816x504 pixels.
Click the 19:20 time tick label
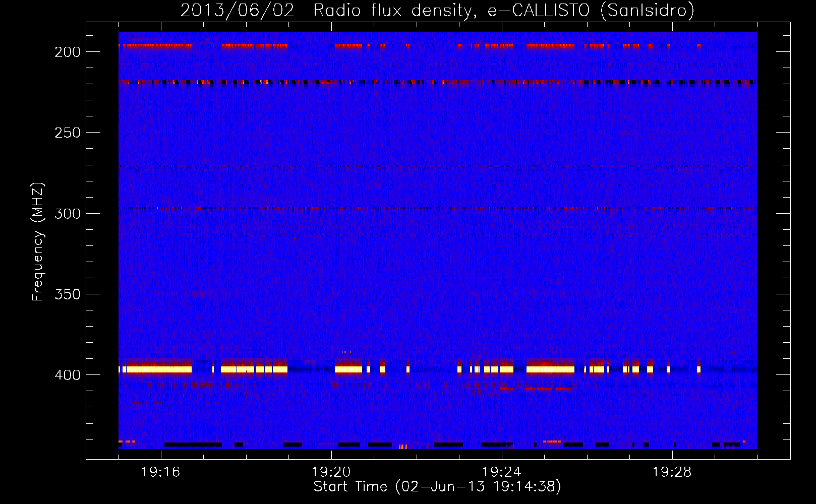pos(331,472)
